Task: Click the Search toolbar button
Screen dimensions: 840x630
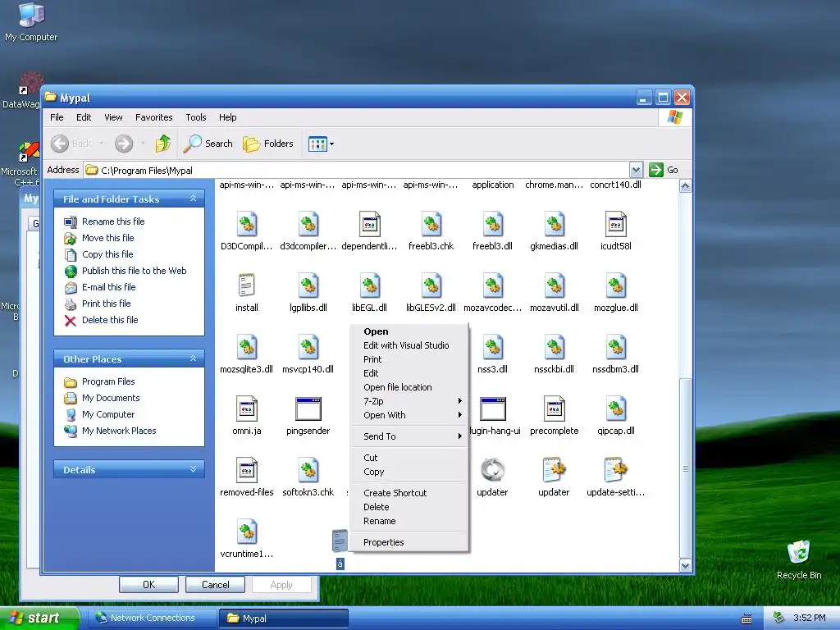Action: (208, 144)
